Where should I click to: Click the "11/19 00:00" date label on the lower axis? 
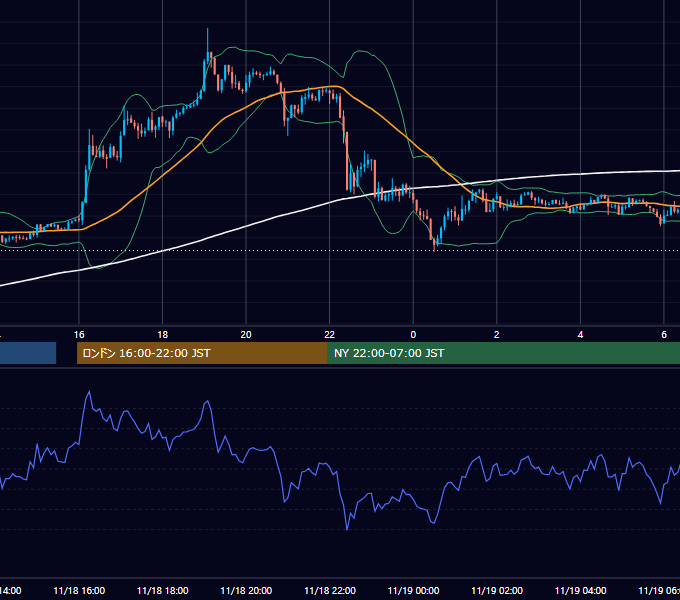[413, 591]
